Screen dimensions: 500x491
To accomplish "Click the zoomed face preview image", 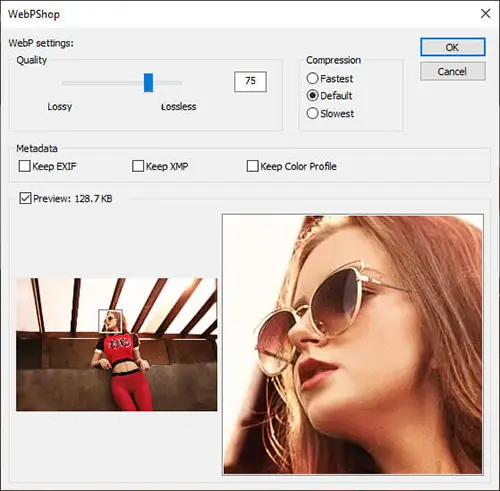I will click(x=353, y=345).
